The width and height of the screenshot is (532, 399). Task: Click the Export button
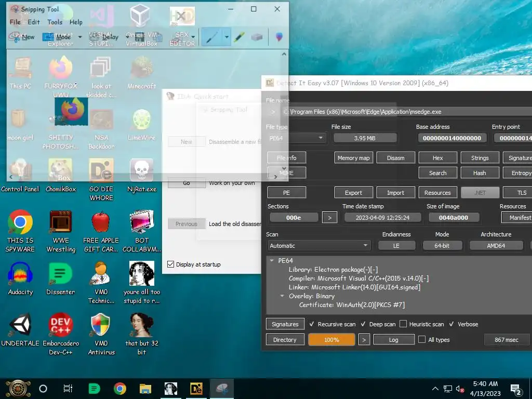353,192
